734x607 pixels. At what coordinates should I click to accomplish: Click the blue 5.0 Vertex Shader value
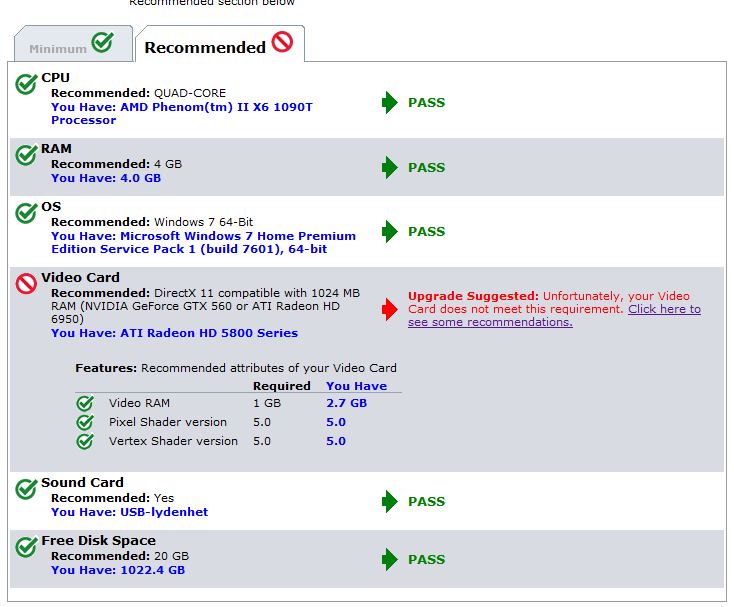336,441
